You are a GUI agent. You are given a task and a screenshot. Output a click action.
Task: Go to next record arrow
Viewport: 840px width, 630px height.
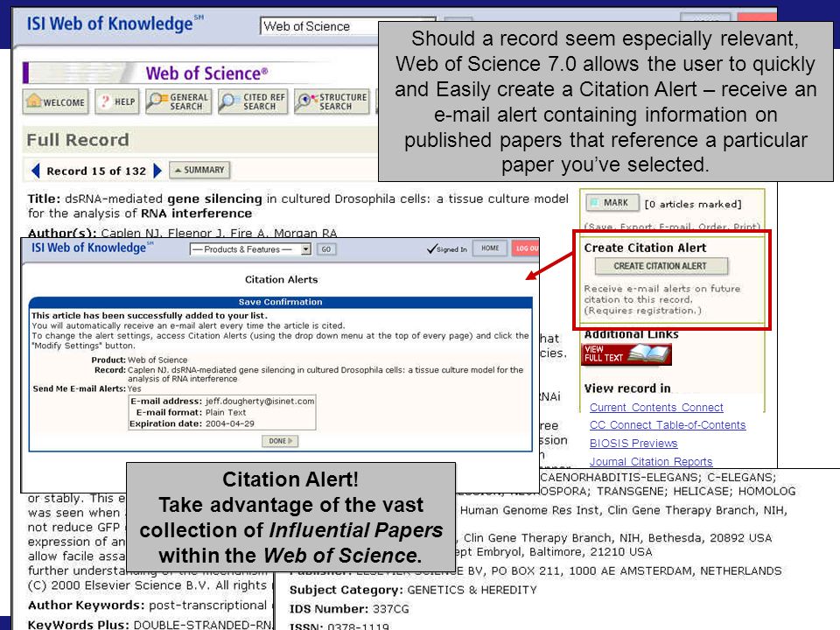[x=157, y=171]
